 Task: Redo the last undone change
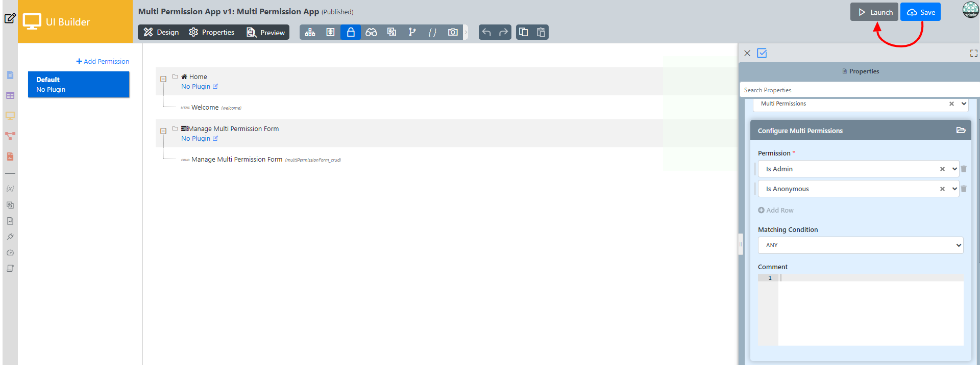tap(504, 32)
